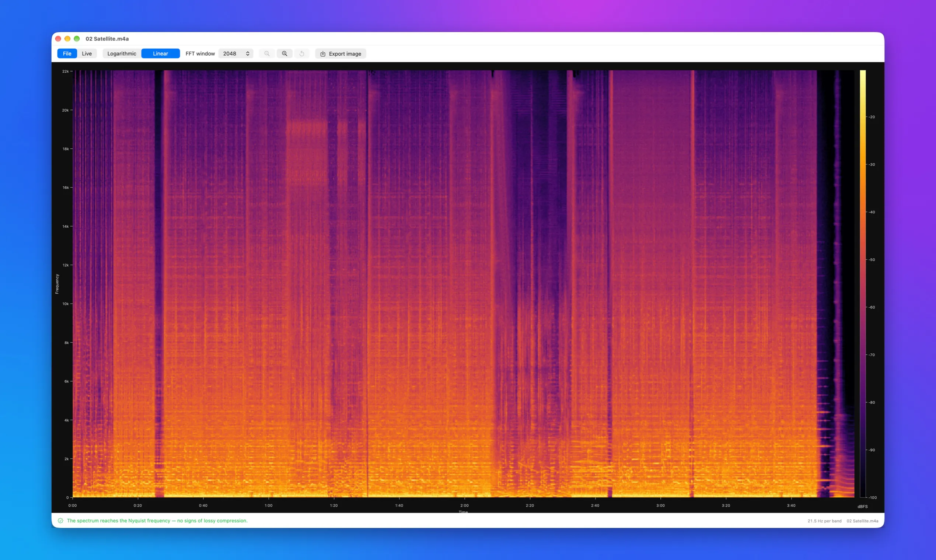936x560 pixels.
Task: Select Logarithmic frequency scale
Action: [122, 53]
